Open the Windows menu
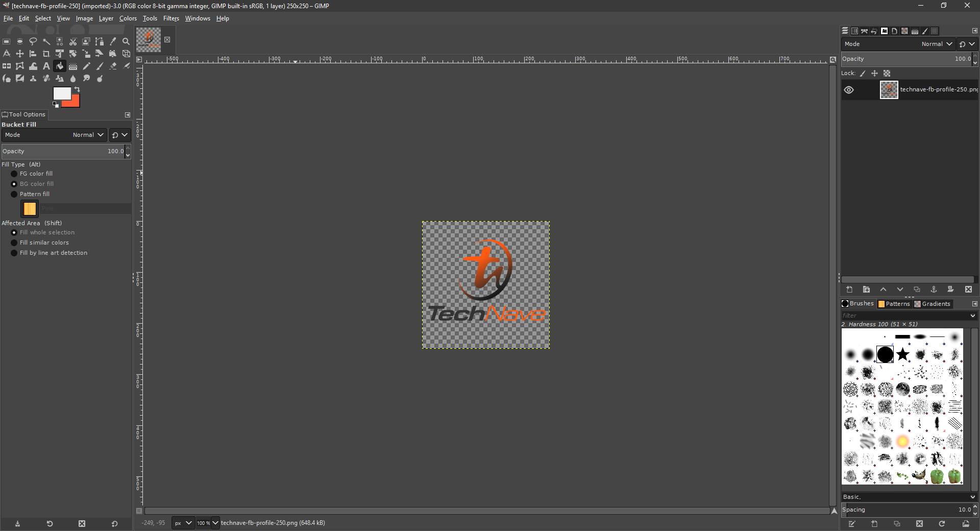Image resolution: width=980 pixels, height=531 pixels. coord(198,18)
